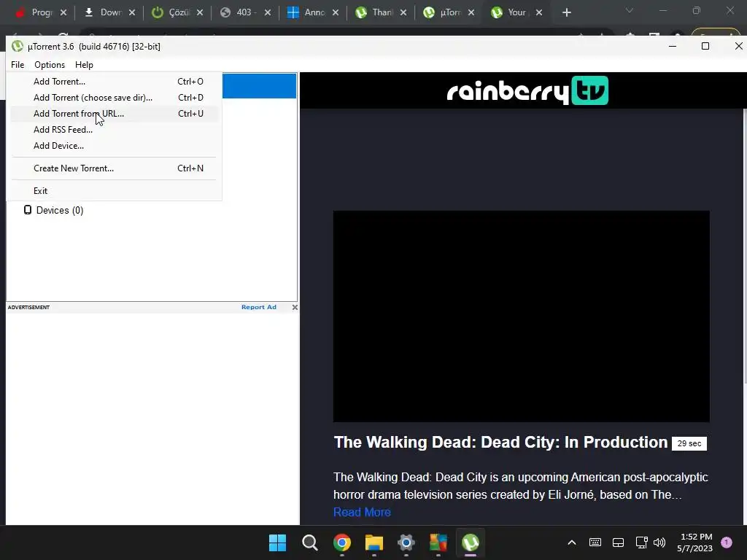Click the volume speaker tray icon
747x560 pixels.
(659, 542)
